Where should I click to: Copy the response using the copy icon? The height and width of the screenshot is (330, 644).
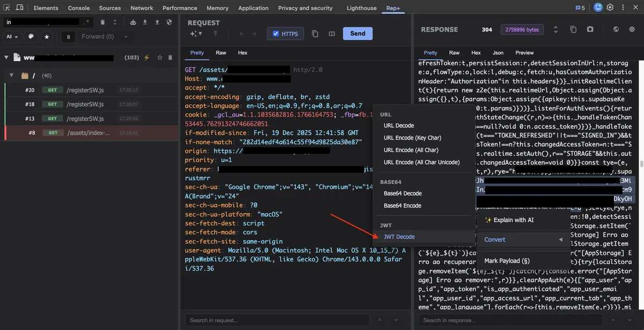coord(573,30)
